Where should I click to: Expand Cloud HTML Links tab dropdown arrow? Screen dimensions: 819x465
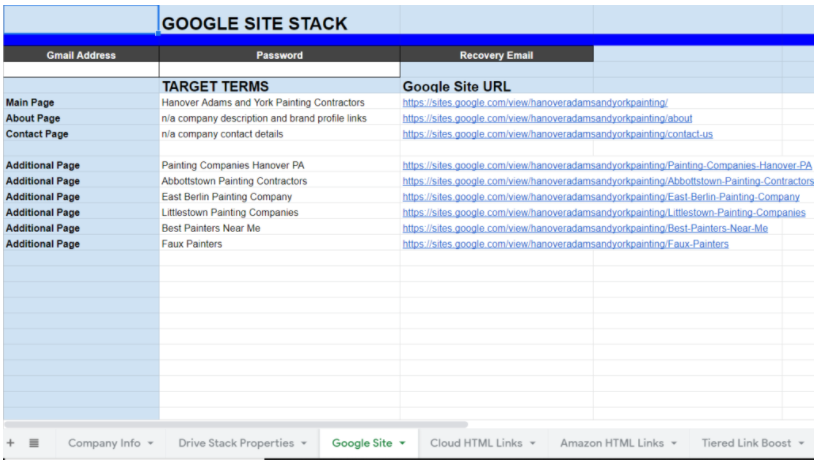tap(533, 443)
